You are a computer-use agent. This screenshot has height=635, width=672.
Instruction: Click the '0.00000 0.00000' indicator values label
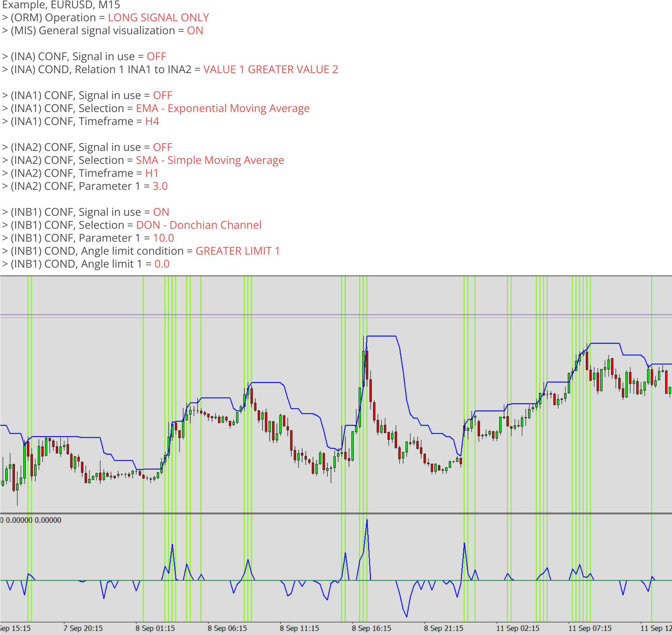(34, 520)
